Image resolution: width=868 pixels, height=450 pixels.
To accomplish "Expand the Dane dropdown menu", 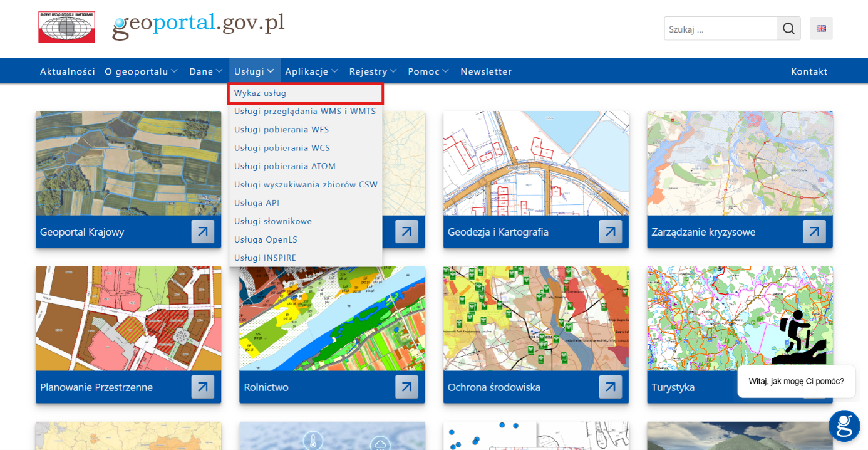I will [206, 71].
